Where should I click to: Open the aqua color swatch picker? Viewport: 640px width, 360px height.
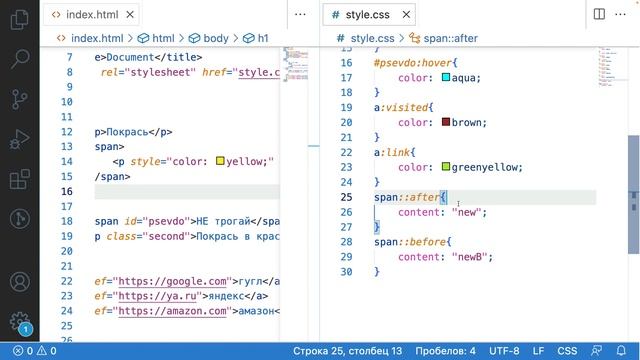[446, 77]
